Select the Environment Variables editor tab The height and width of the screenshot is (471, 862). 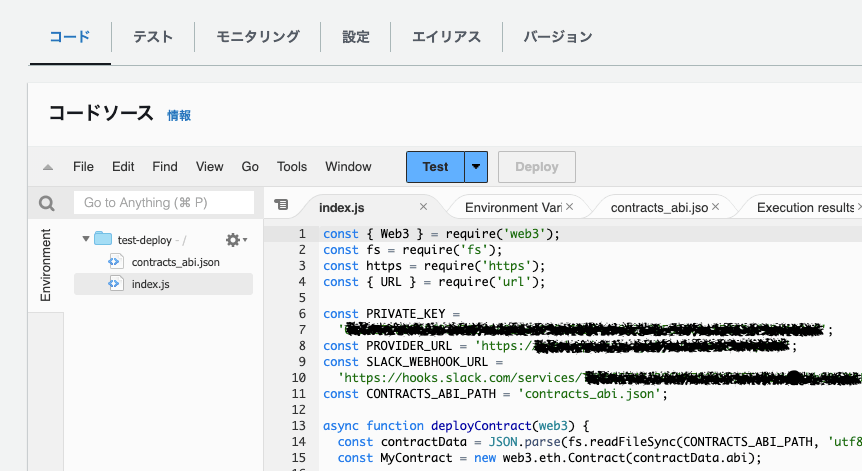pos(513,208)
